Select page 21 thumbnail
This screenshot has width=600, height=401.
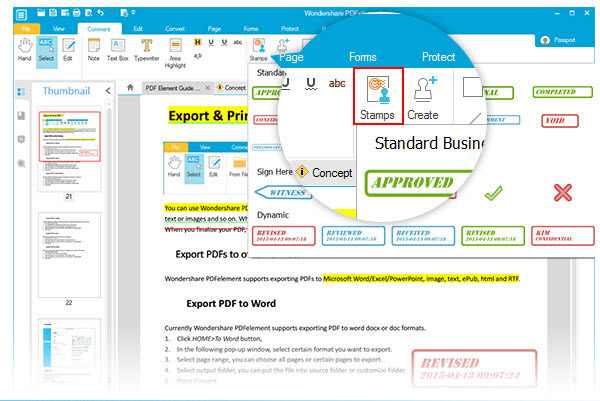coord(69,149)
